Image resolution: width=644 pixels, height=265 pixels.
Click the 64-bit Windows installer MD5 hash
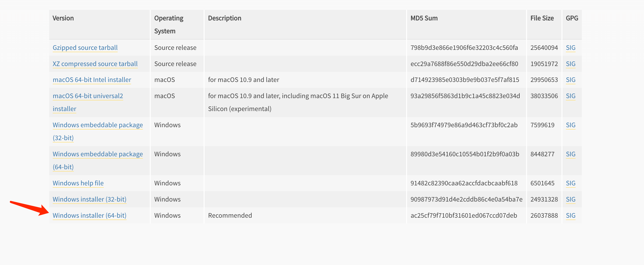pyautogui.click(x=463, y=215)
